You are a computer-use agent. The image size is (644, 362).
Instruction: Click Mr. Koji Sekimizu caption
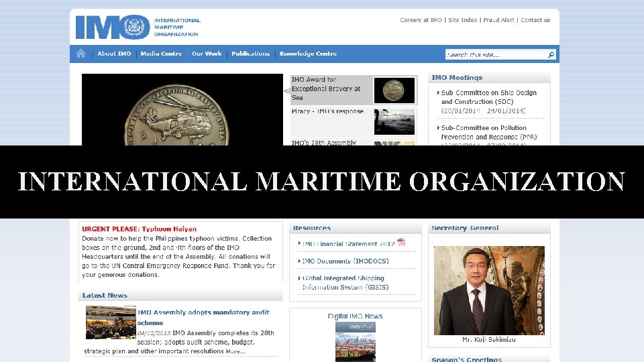click(x=489, y=340)
